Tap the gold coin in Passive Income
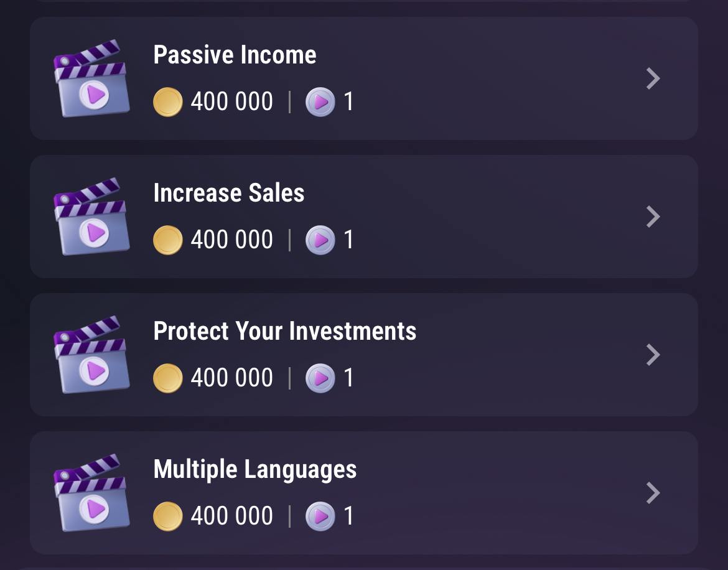The height and width of the screenshot is (570, 728). 167,101
